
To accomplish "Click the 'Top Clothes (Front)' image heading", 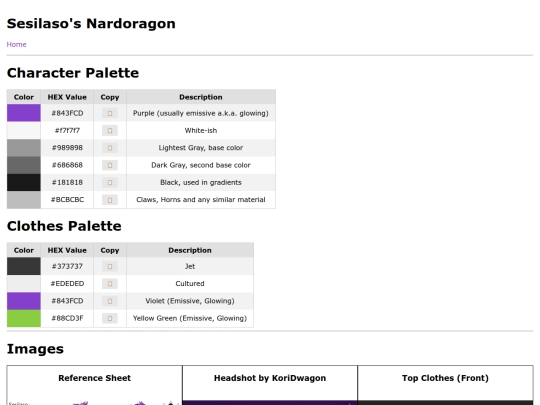I will 445,378.
